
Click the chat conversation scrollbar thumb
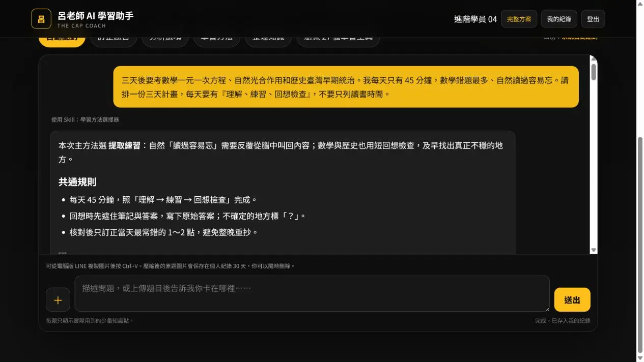click(x=594, y=72)
